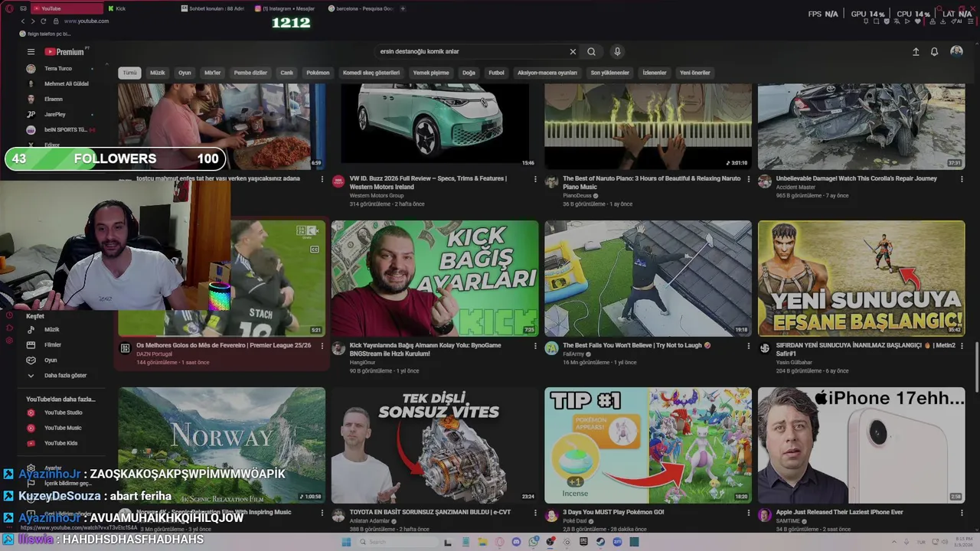Play the Kick Bağış Ayarları thumbnail

(435, 279)
